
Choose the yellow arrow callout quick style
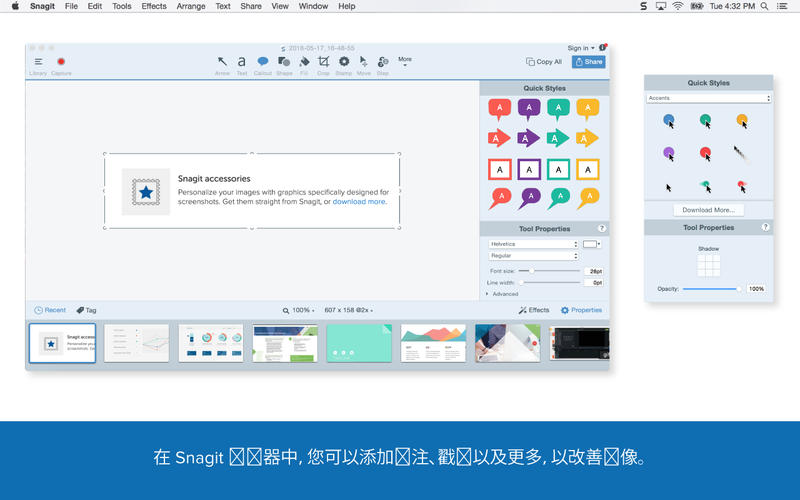point(587,138)
